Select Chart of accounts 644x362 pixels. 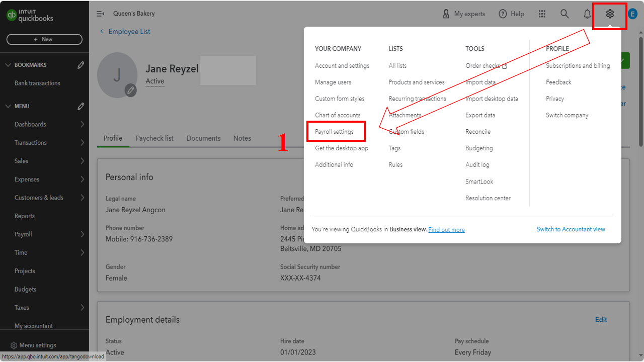pyautogui.click(x=338, y=115)
